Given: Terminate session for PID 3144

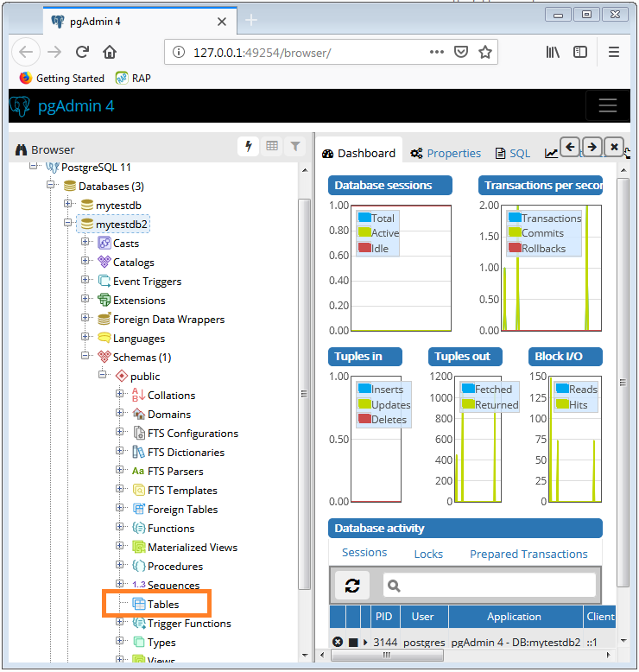Looking at the screenshot, I should coord(338,642).
